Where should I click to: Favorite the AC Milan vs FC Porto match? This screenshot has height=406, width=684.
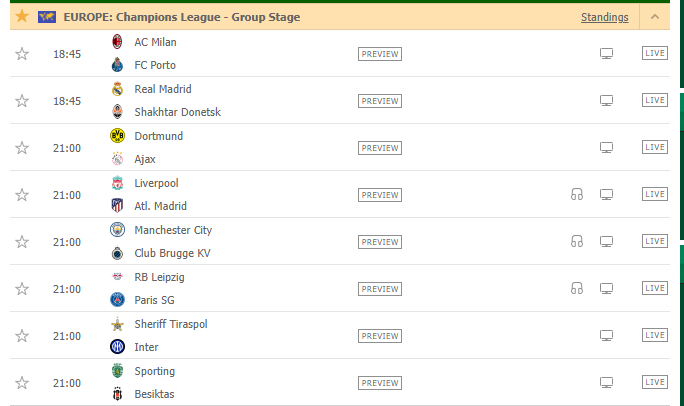(x=22, y=54)
